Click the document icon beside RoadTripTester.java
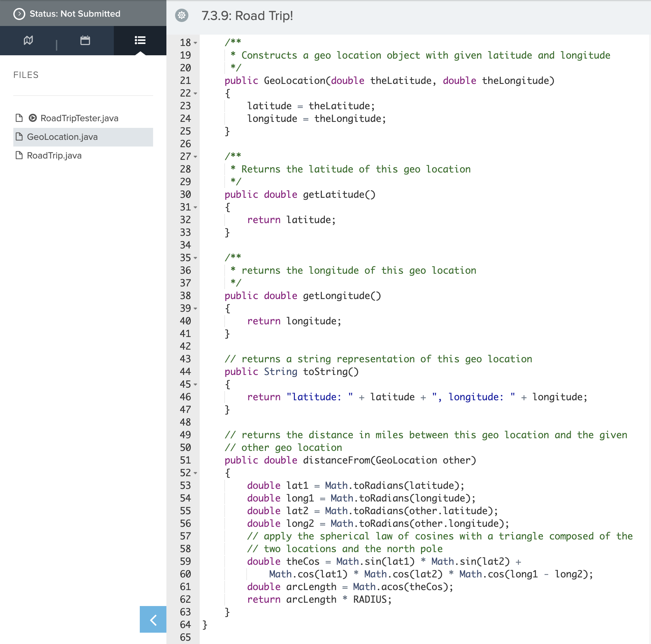The width and height of the screenshot is (651, 644). (x=19, y=118)
